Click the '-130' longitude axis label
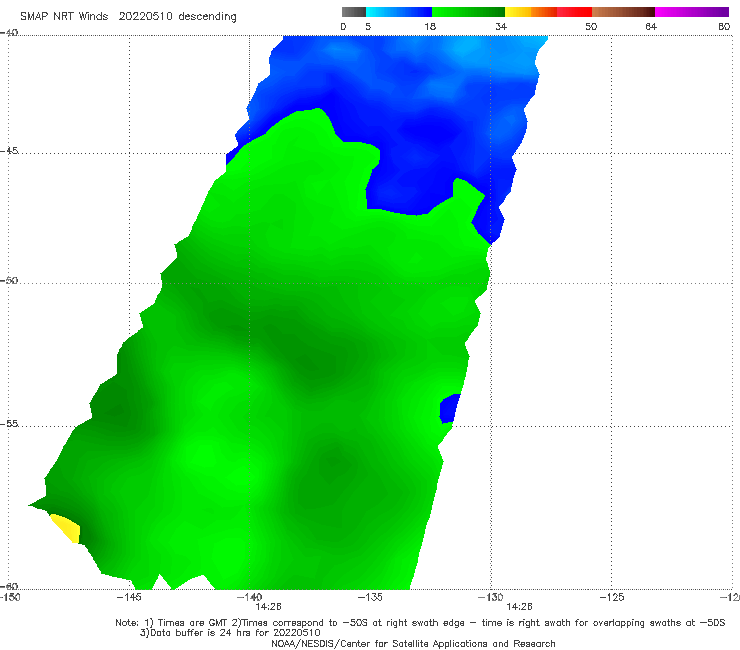Viewport: 740px width, 650px height. [491, 597]
